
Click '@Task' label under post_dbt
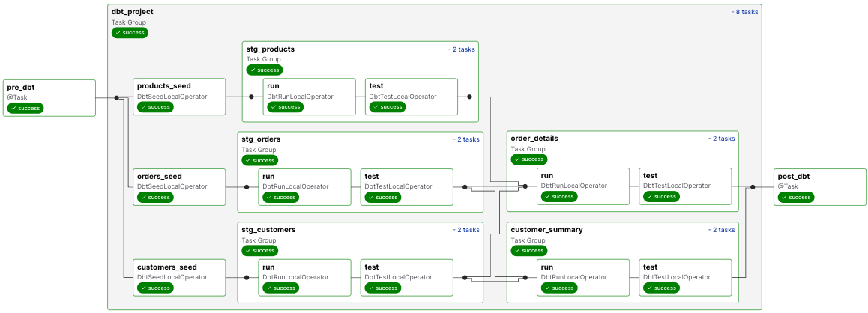[788, 186]
